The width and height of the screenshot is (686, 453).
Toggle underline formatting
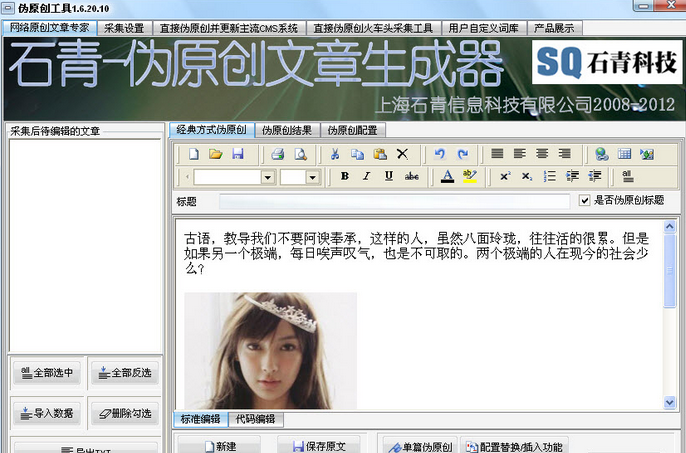[x=388, y=176]
